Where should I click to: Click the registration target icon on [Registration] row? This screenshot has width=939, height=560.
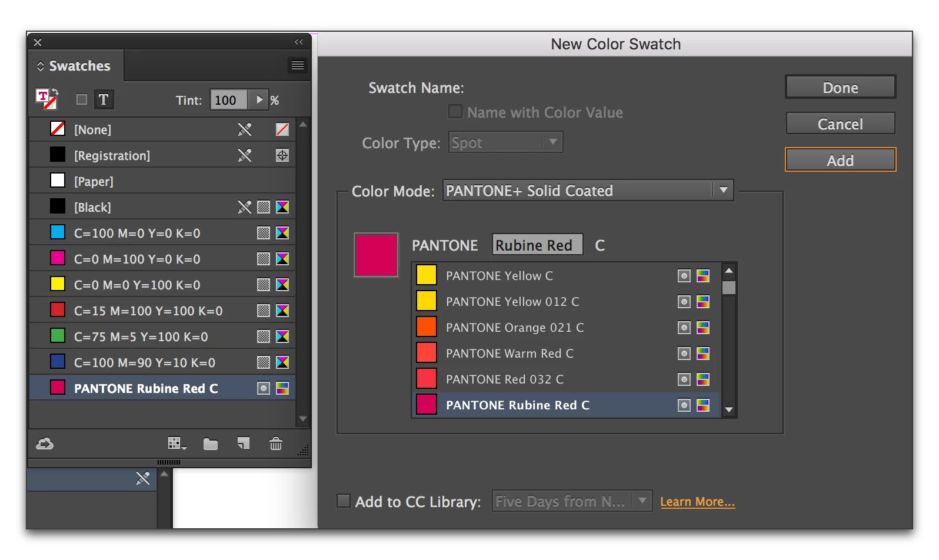point(282,155)
